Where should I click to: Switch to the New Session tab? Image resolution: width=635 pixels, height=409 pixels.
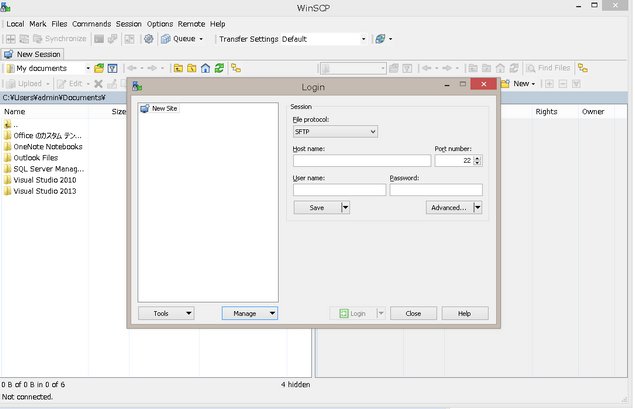click(32, 54)
